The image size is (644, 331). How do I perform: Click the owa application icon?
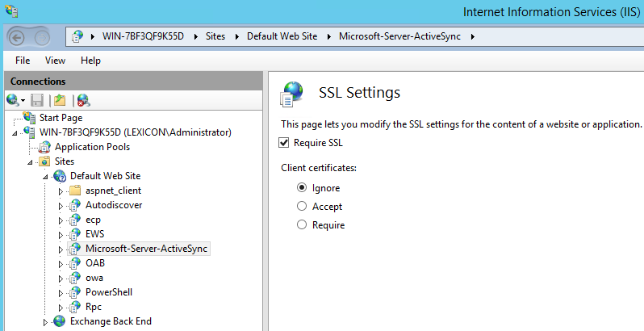[x=75, y=278]
